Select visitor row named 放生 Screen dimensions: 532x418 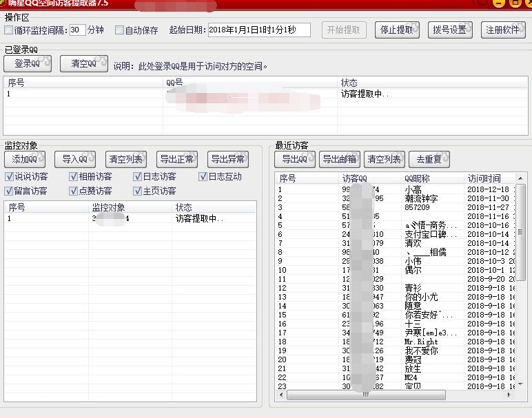click(396, 368)
